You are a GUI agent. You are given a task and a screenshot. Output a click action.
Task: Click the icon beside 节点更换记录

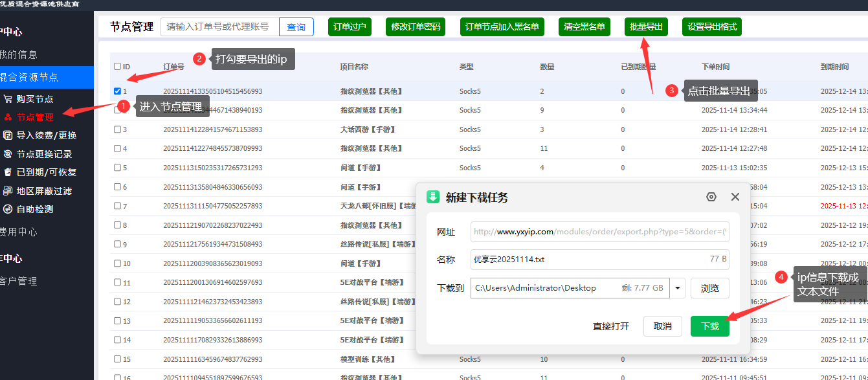8,154
